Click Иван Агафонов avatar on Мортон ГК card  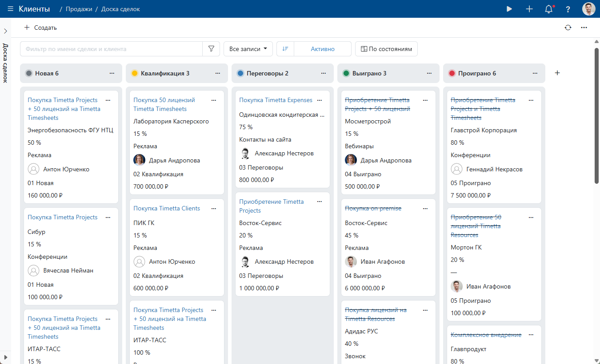click(456, 286)
